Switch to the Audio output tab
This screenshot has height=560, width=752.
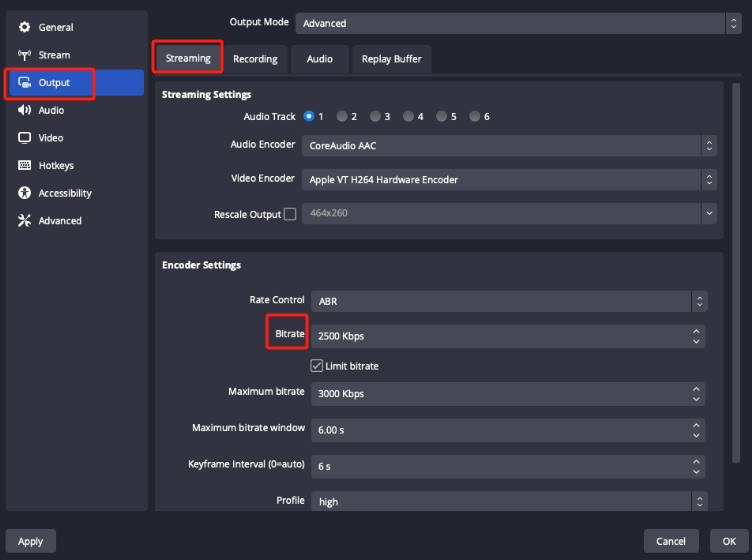coord(319,59)
